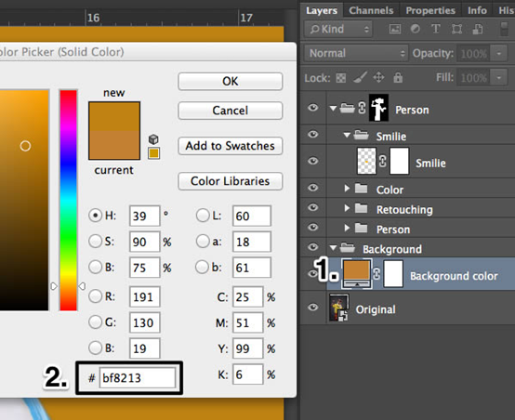Viewport: 515px width, 420px height.
Task: Click the out-of-gamut warning cube icon
Action: coord(153,139)
